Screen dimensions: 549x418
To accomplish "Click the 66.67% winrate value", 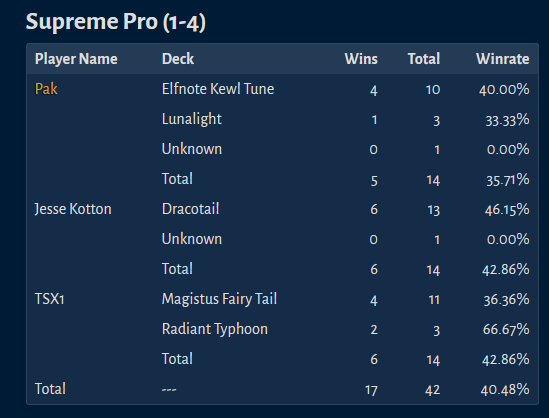I will (506, 329).
